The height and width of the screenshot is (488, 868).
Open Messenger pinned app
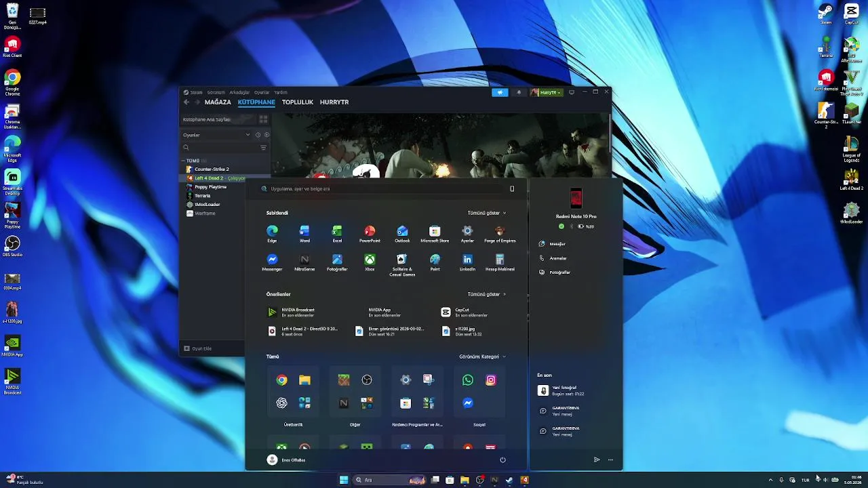click(272, 262)
